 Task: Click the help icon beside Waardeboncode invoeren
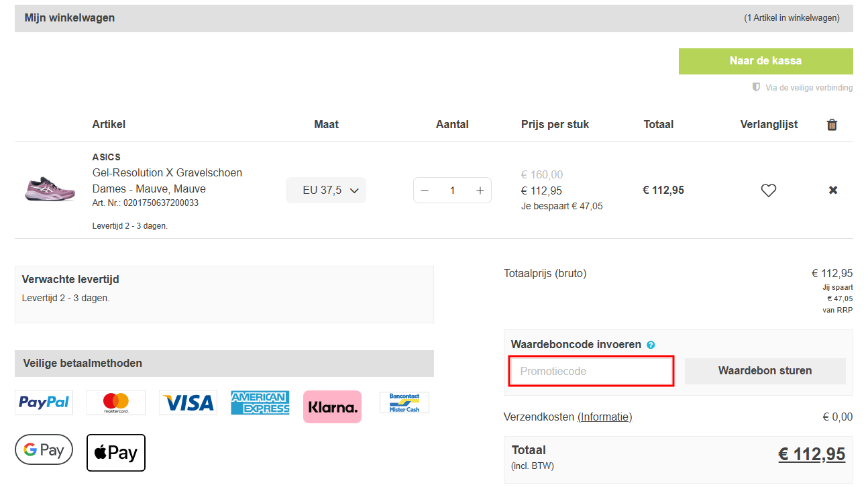tap(650, 345)
